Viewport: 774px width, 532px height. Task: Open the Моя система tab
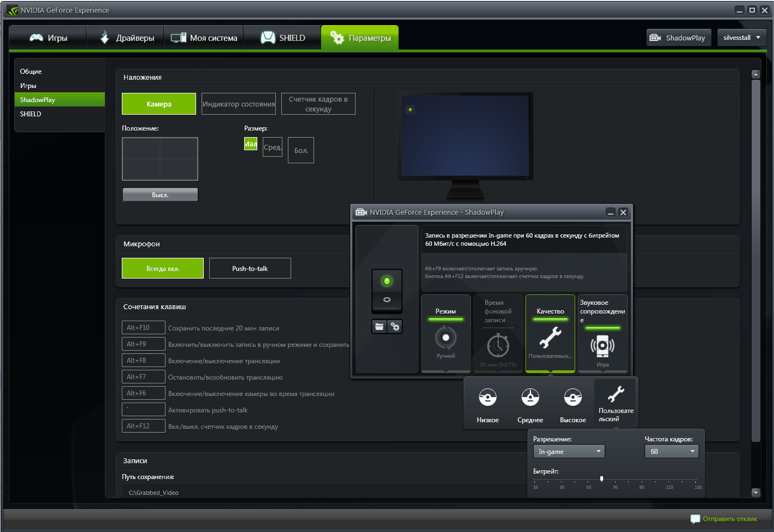point(204,38)
